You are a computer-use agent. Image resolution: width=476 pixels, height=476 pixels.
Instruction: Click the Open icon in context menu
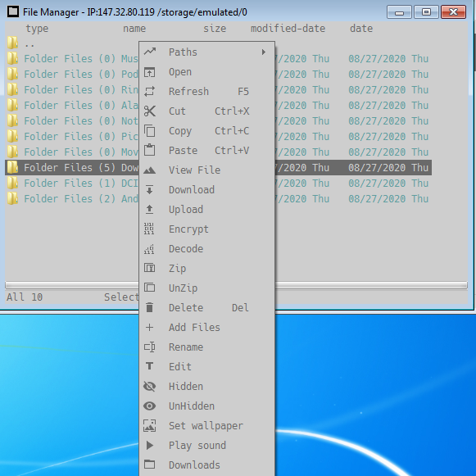(150, 72)
